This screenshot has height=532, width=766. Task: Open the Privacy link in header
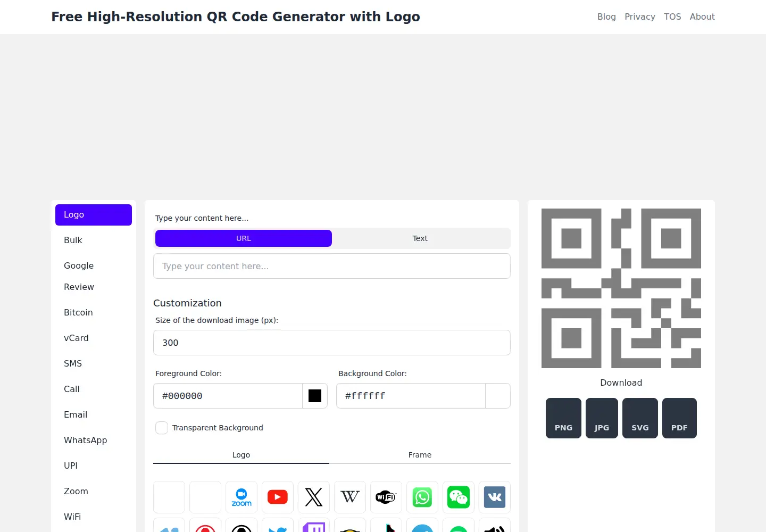[x=640, y=16]
